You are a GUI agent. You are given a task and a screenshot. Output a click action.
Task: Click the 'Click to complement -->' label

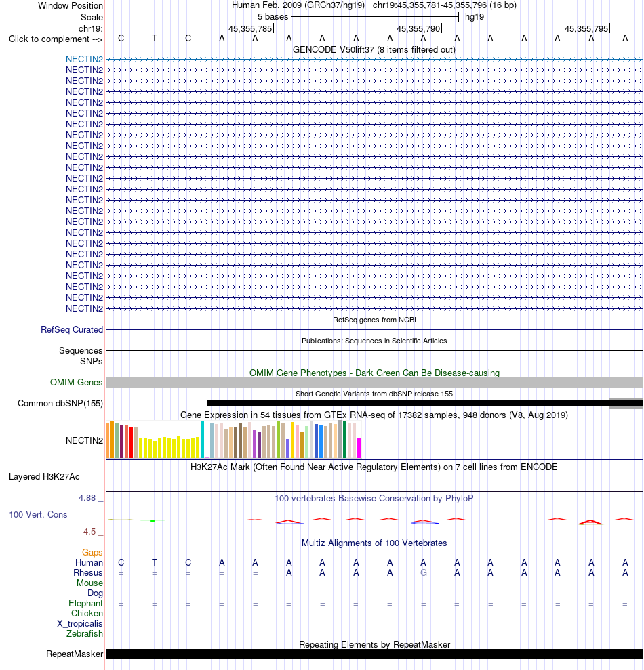click(56, 39)
